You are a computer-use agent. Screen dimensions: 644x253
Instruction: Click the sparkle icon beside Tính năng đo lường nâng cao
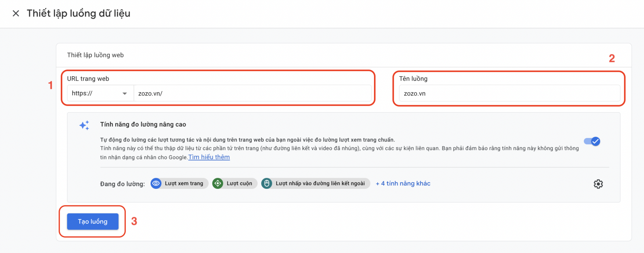tap(84, 125)
